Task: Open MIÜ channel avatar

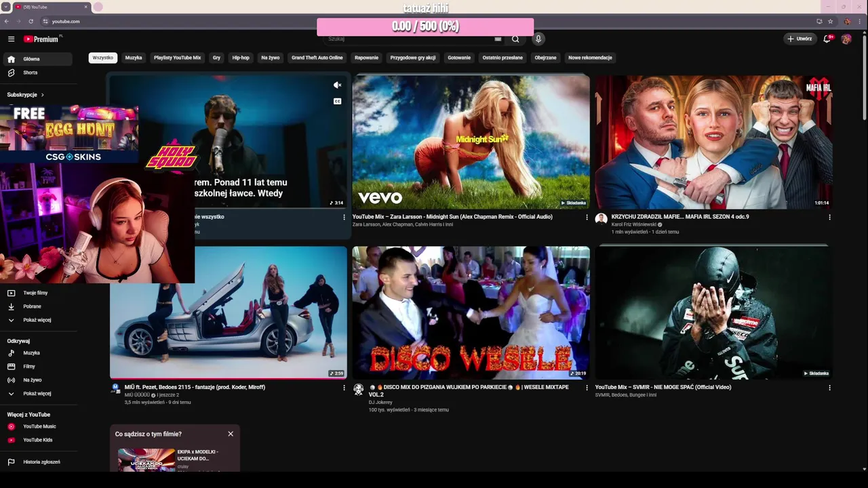Action: pyautogui.click(x=115, y=389)
